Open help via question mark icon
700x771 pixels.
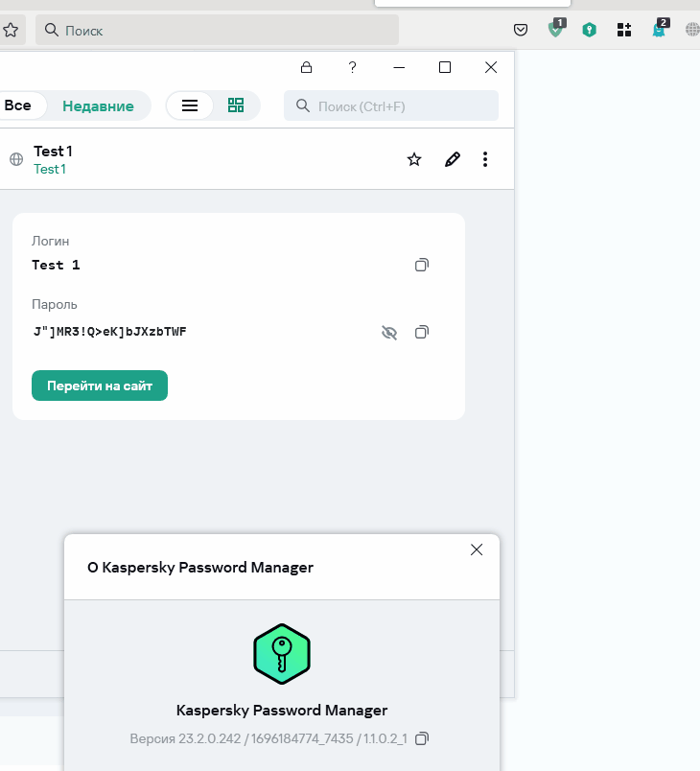[352, 67]
